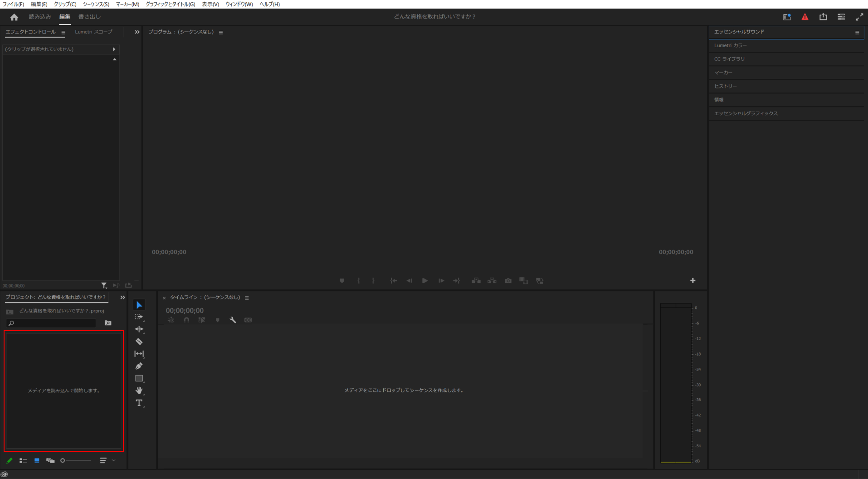Expand hidden Effect Controls panel tabs

click(x=137, y=32)
